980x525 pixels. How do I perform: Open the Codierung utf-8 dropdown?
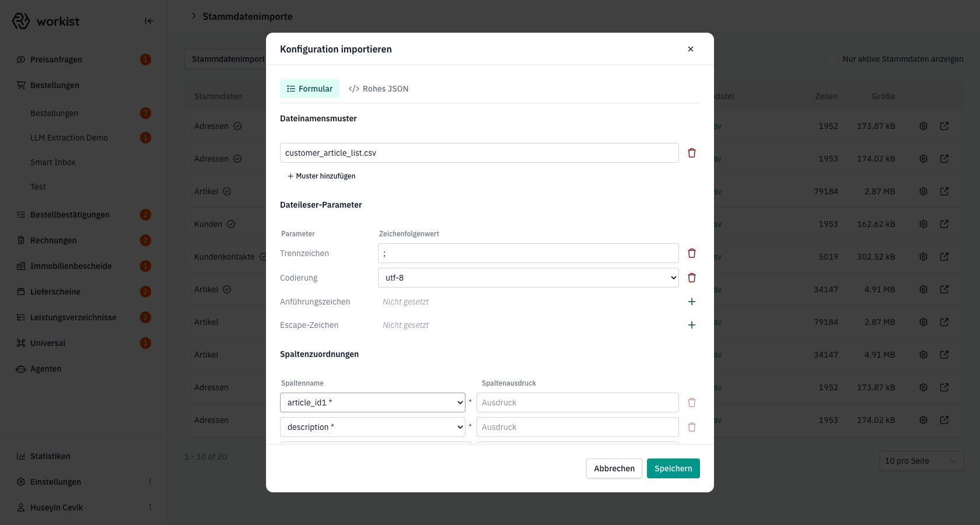[x=528, y=278]
